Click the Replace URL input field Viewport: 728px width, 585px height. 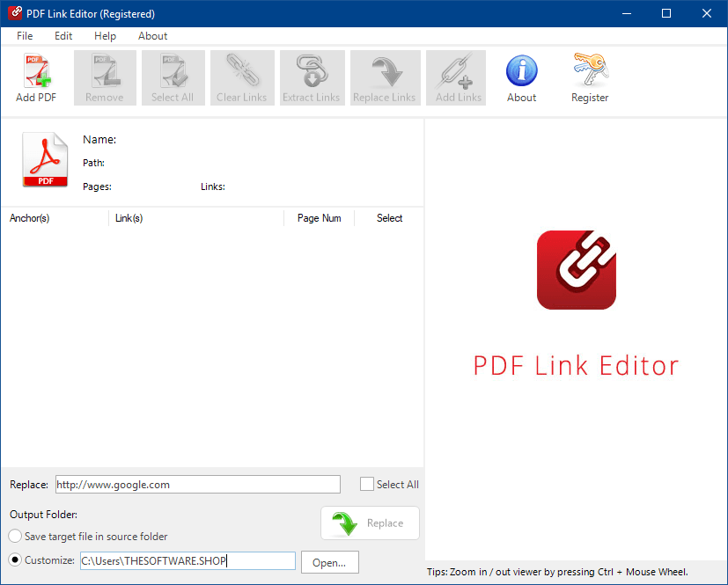pyautogui.click(x=197, y=485)
